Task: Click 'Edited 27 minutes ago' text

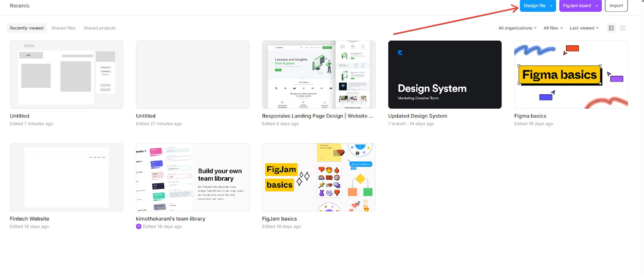Action: (159, 124)
